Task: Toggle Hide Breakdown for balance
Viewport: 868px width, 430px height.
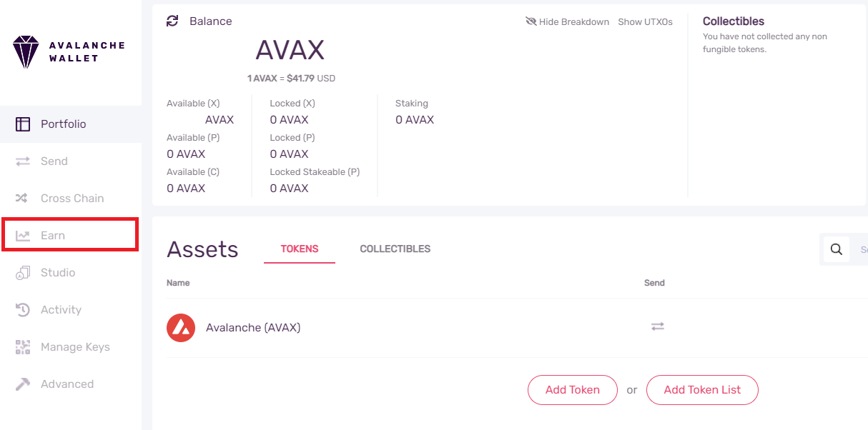Action: (x=568, y=22)
